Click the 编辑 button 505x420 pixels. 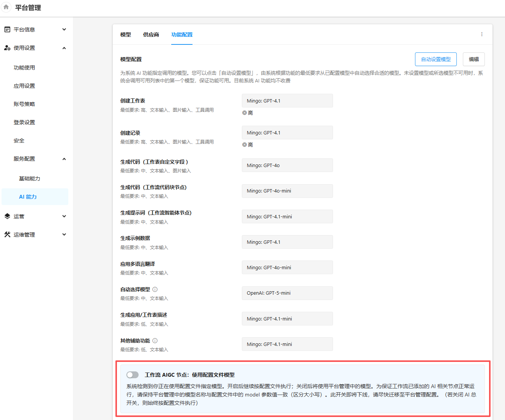pos(473,59)
